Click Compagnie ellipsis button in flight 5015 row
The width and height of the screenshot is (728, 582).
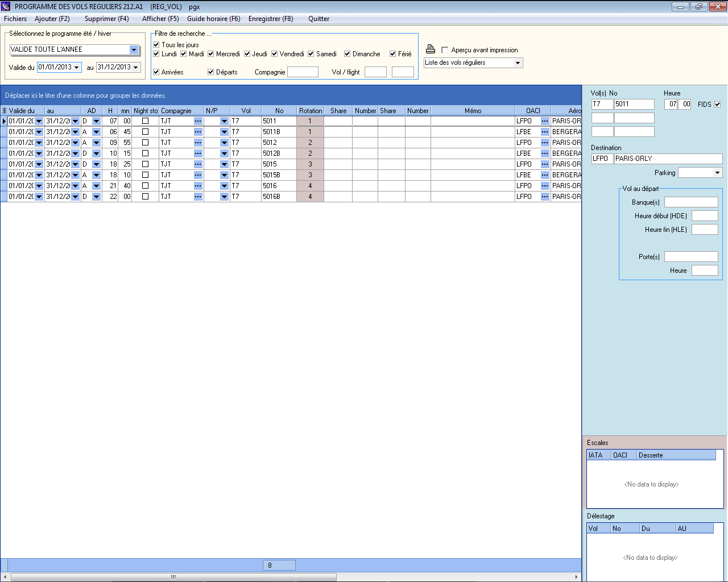(x=198, y=164)
